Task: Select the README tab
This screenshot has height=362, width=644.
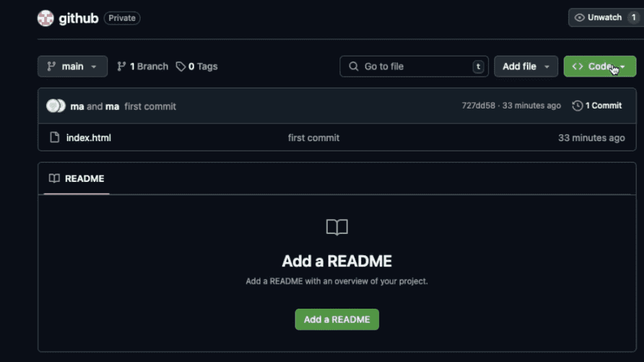Action: (x=76, y=179)
